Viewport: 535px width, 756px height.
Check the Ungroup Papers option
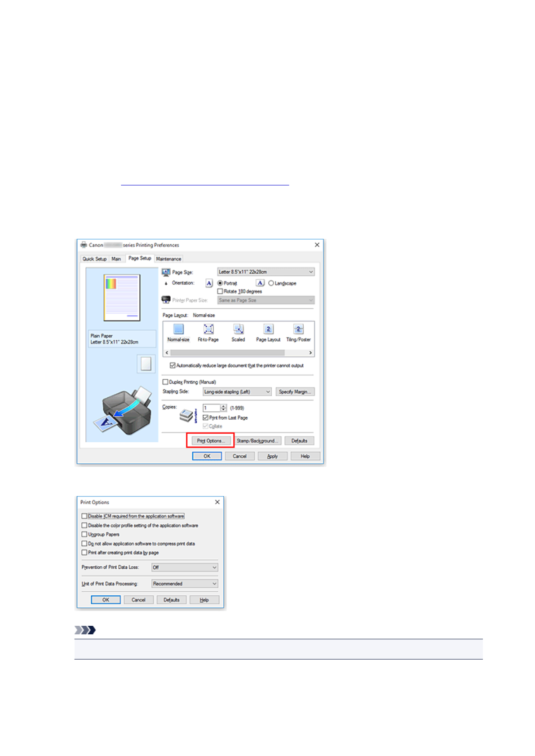point(84,534)
